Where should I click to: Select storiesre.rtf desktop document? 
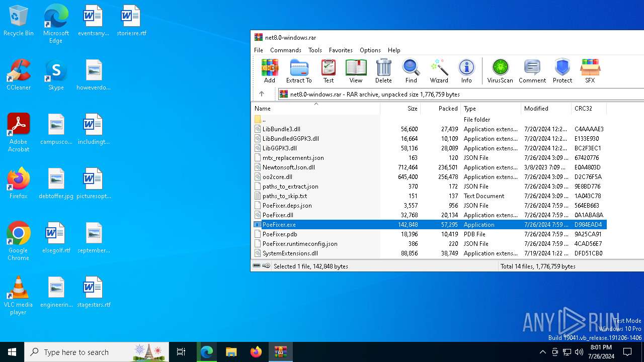click(x=131, y=21)
